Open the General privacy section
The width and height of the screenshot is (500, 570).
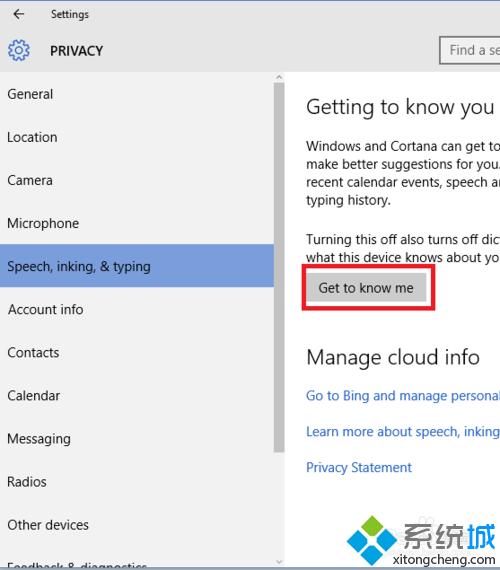137,94
